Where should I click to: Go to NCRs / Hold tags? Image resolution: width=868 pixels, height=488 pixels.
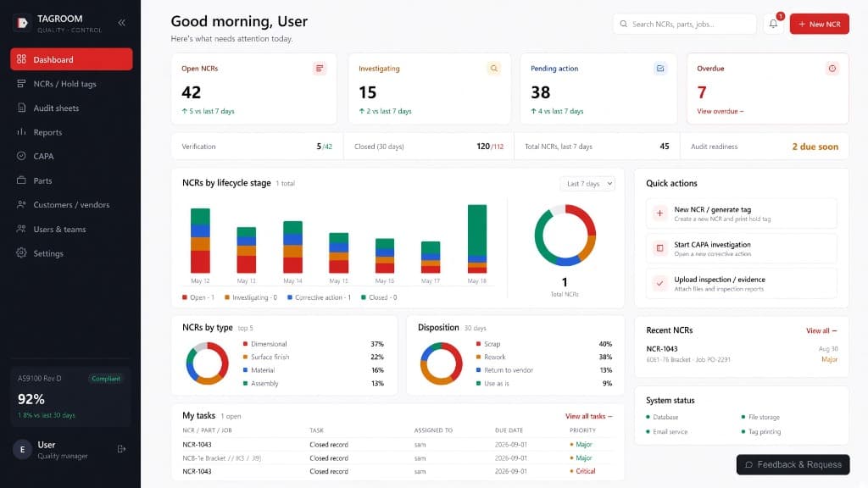[71, 84]
